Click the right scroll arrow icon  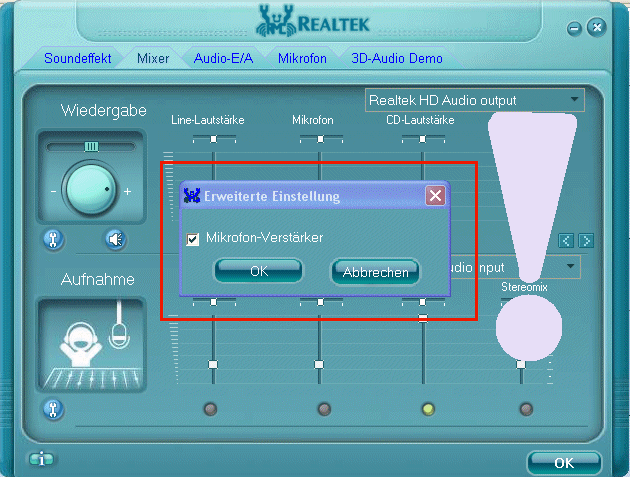pos(586,240)
